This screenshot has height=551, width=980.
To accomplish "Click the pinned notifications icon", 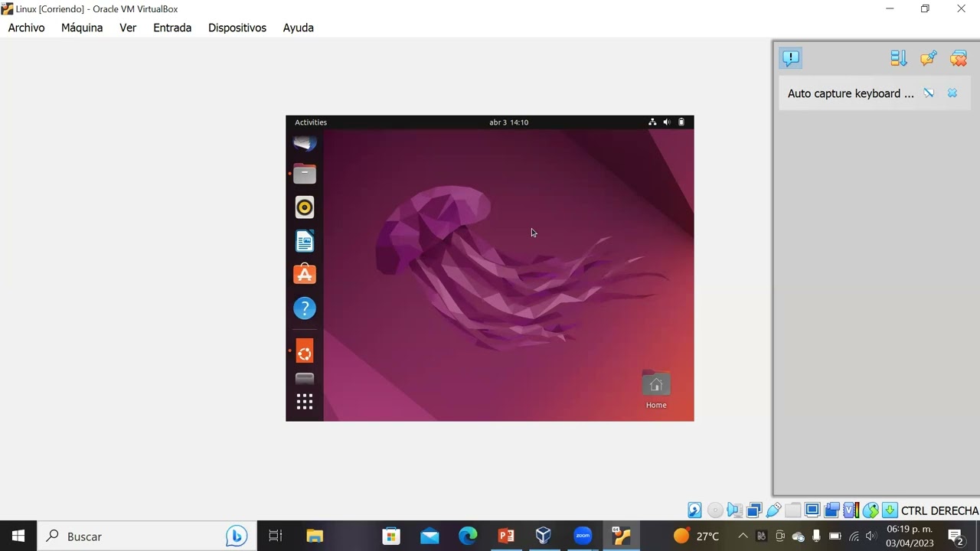I will pos(929,58).
